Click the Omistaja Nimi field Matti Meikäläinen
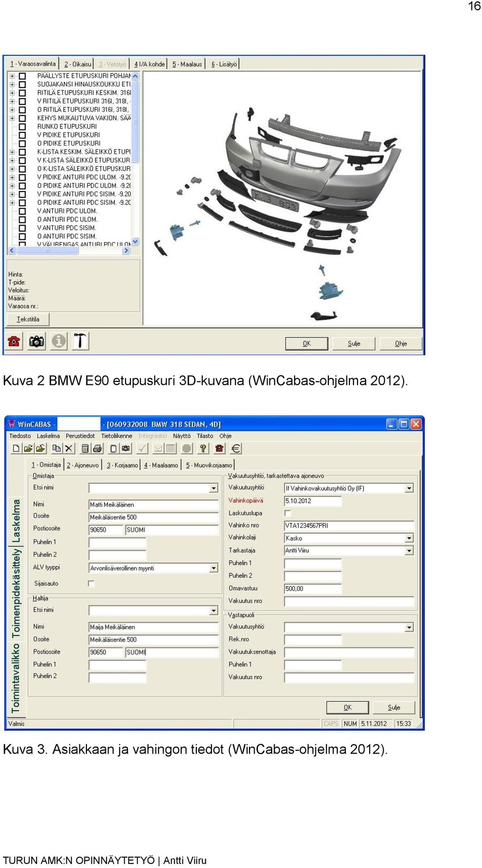 click(x=154, y=505)
